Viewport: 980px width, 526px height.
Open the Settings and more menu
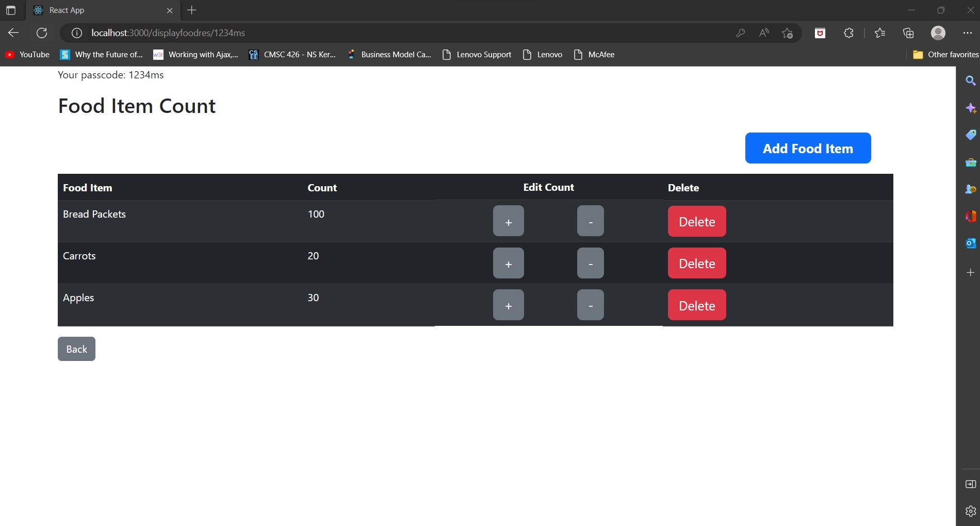(x=968, y=32)
